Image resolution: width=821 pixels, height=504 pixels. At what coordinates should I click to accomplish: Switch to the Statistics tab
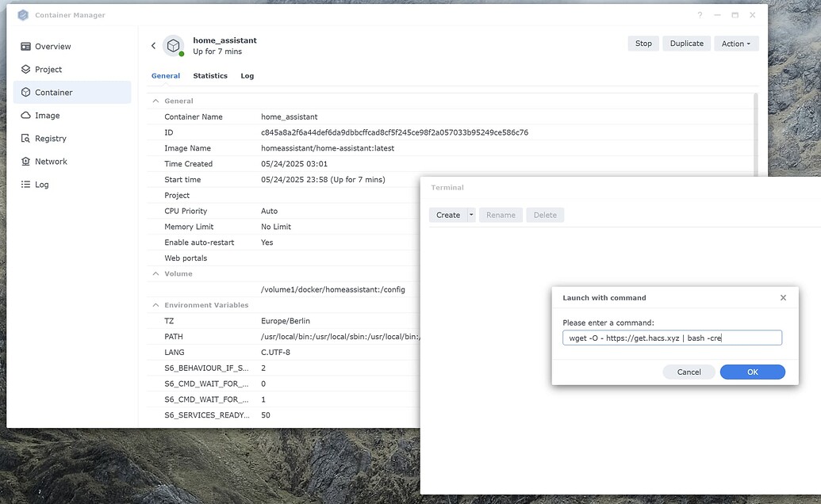pyautogui.click(x=210, y=76)
